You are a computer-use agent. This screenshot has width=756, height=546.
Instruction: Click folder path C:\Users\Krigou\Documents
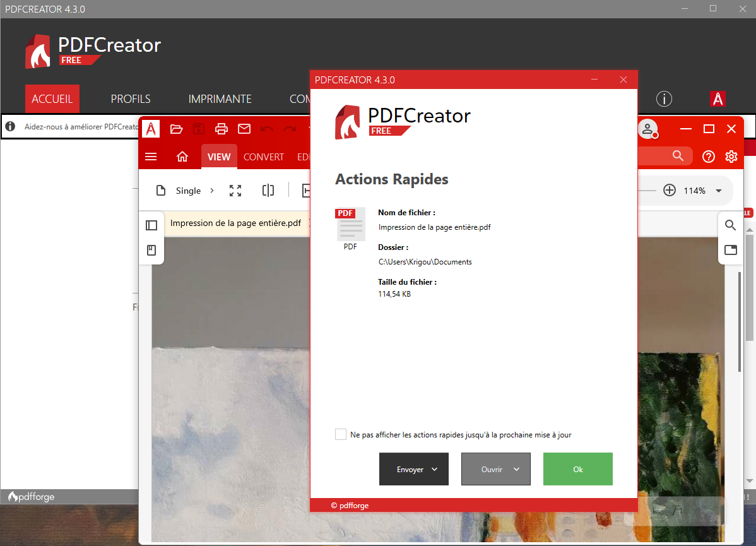[425, 262]
